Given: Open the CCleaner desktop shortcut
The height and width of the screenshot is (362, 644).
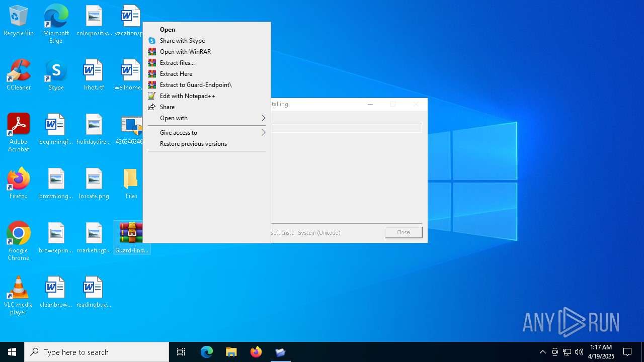Looking at the screenshot, I should point(19,75).
